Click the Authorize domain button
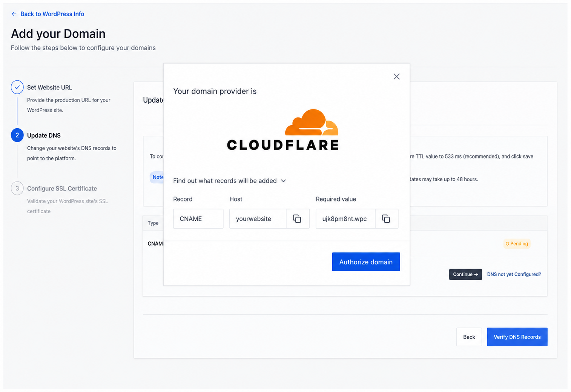The width and height of the screenshot is (571, 392). tap(366, 262)
